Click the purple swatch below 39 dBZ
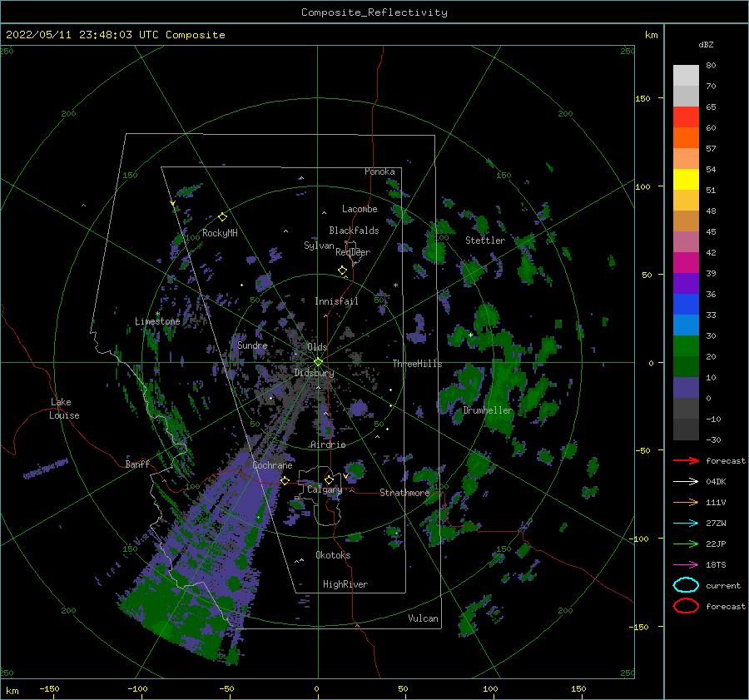Viewport: 749px width, 700px height. click(686, 283)
